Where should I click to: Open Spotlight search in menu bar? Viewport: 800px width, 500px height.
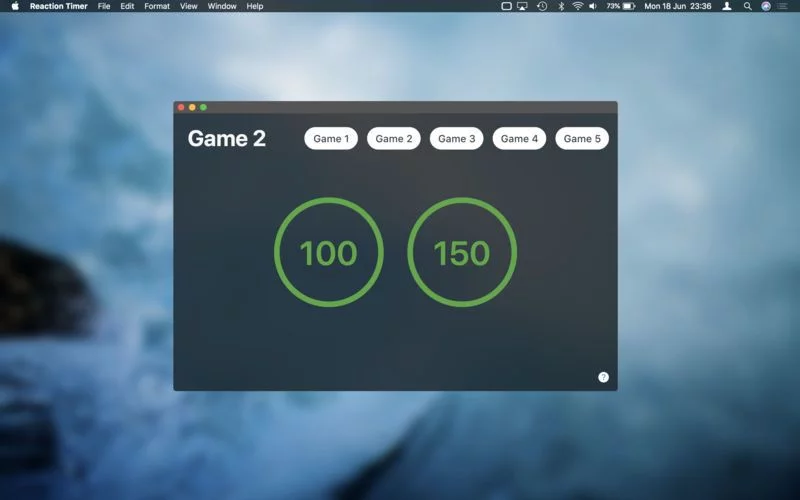(747, 6)
